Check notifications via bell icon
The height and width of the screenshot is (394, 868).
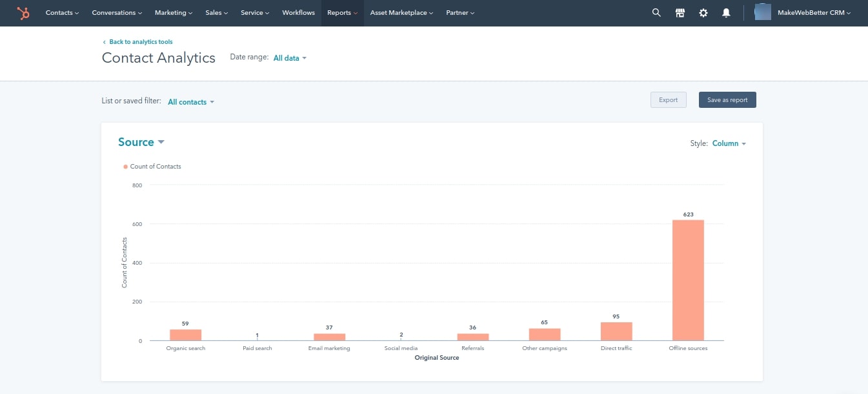click(726, 12)
